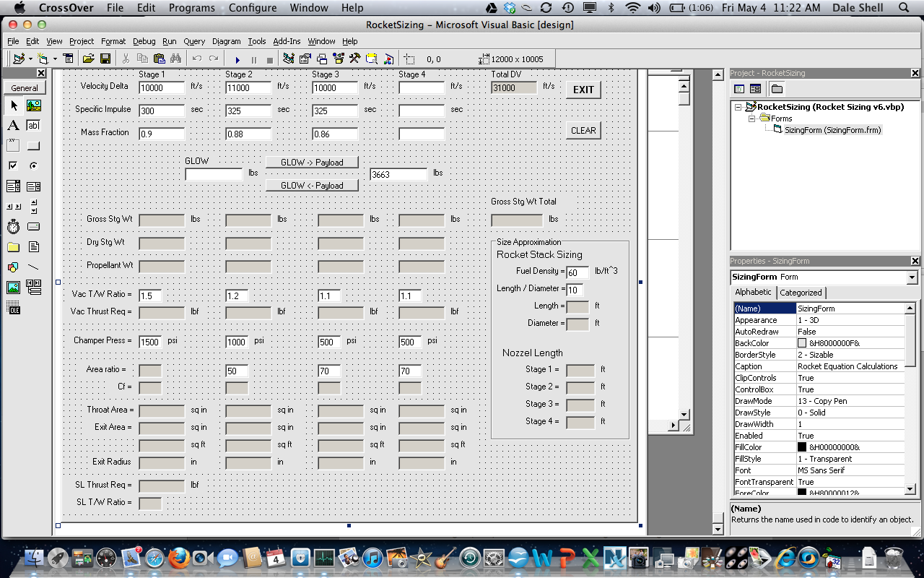Select the DriveListBox control tool
The image size is (924, 578).
click(x=33, y=227)
